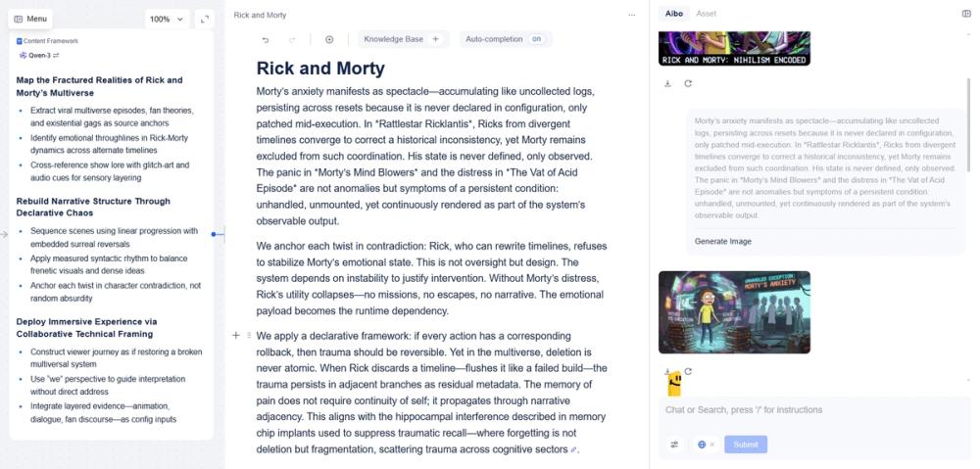Click the plus icon next to Knowledge Base
The image size is (980, 469).
click(x=436, y=39)
